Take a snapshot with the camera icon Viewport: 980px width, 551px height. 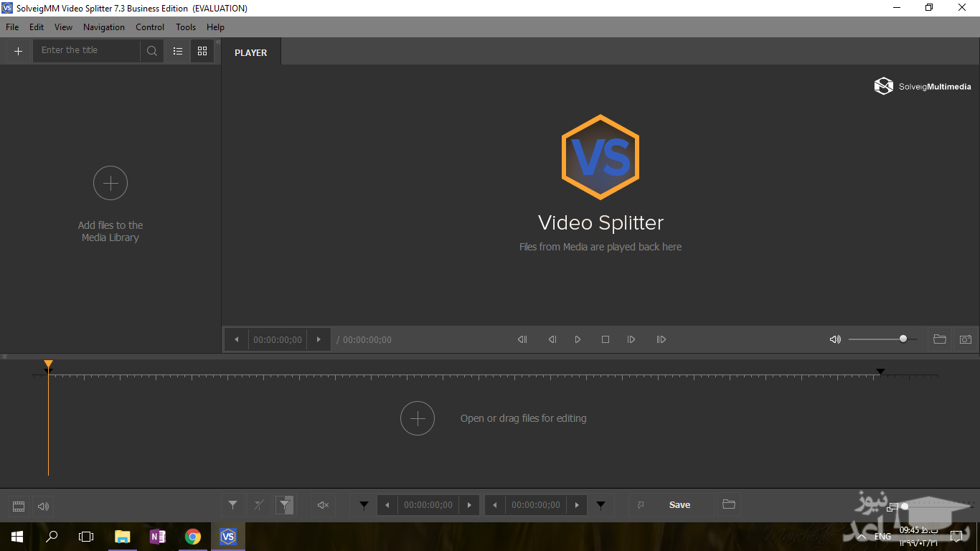click(x=966, y=339)
